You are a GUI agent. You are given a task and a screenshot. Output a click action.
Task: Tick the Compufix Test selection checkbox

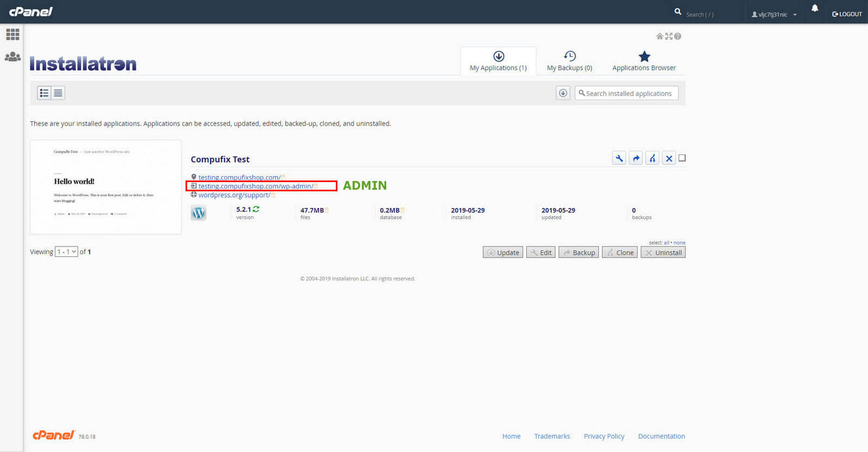pos(682,158)
